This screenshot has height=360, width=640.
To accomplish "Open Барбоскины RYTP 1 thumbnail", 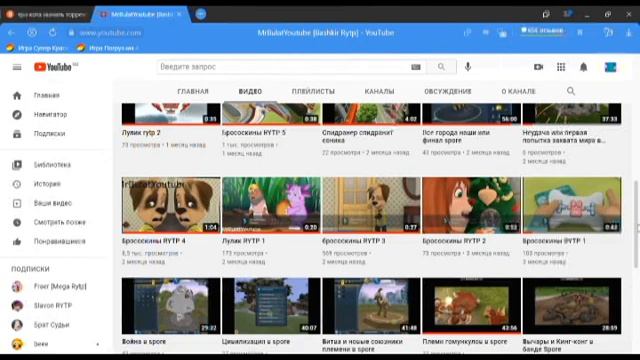I will [x=572, y=205].
